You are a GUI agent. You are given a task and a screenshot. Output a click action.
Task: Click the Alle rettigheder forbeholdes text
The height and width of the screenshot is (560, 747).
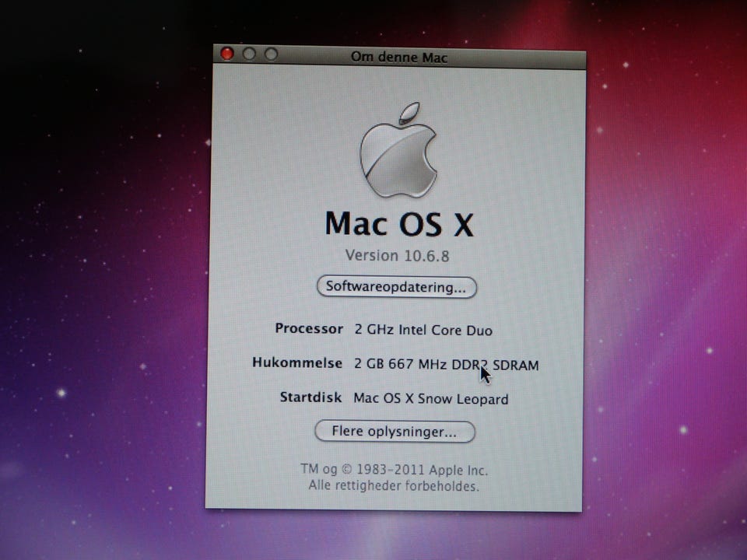tap(394, 485)
